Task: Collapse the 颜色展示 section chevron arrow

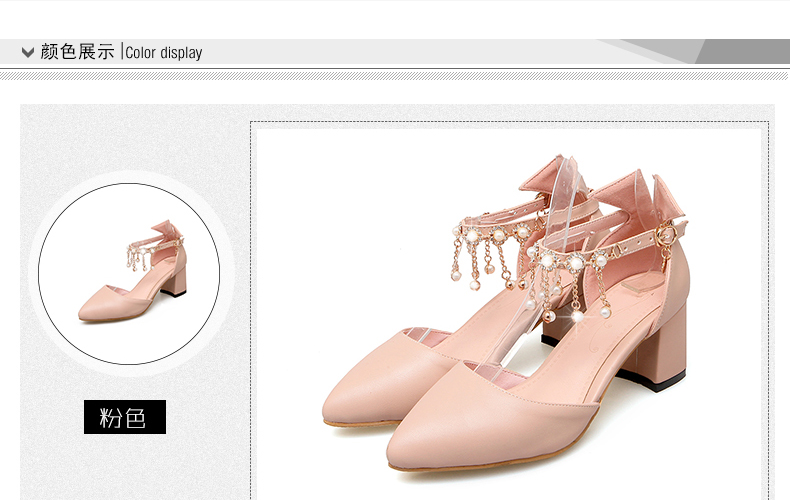Action: pos(28,52)
